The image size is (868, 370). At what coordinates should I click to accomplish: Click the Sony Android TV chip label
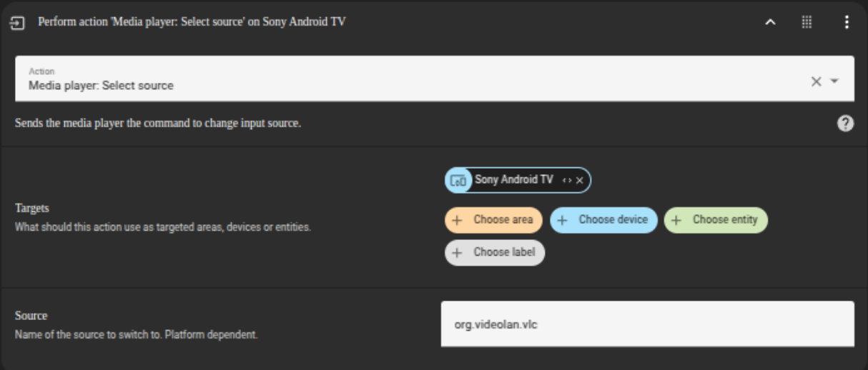(x=513, y=180)
